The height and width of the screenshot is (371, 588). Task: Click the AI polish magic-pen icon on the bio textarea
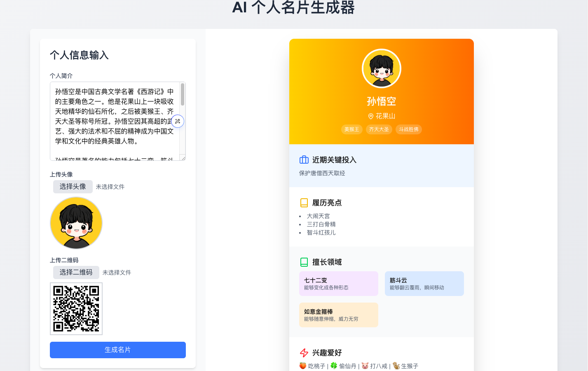177,121
